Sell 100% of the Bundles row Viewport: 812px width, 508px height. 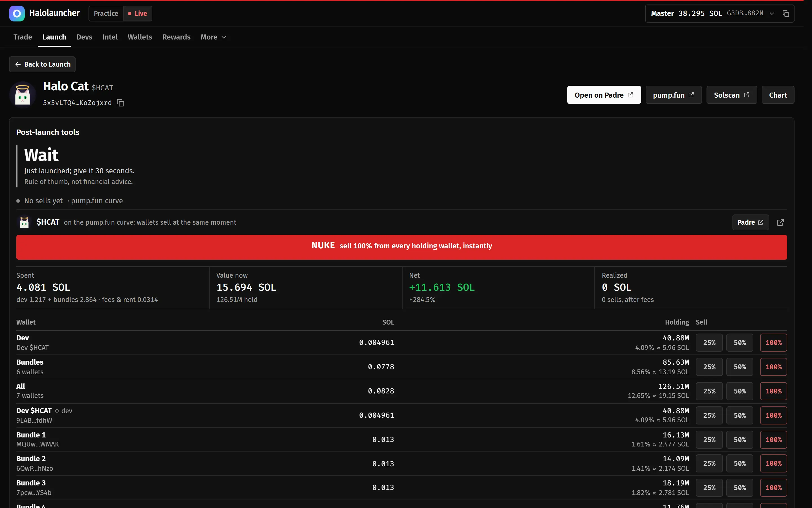(773, 367)
